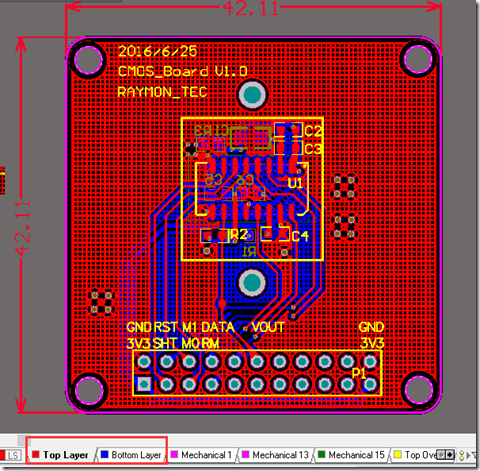Select the C4 capacitor designator
The image size is (480, 471).
click(300, 236)
